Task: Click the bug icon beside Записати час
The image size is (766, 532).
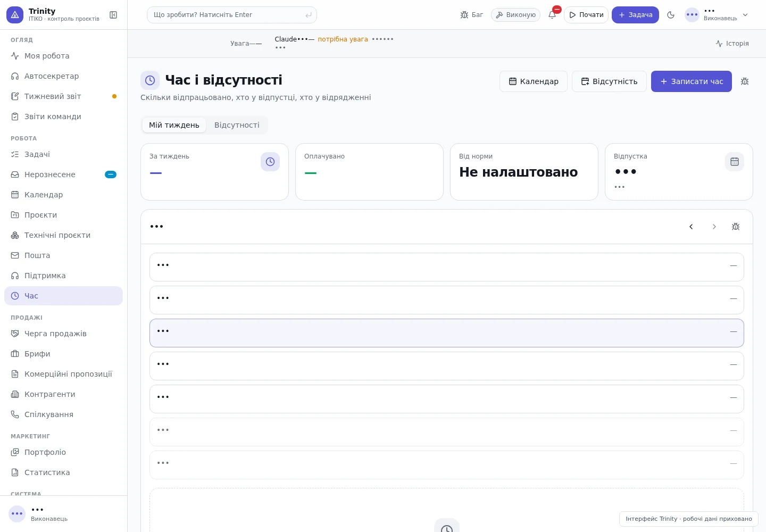Action: click(745, 81)
